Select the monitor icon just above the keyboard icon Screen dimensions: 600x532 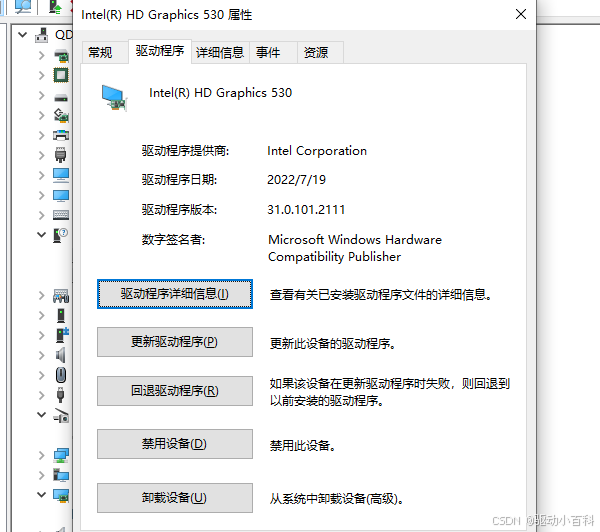click(x=61, y=195)
